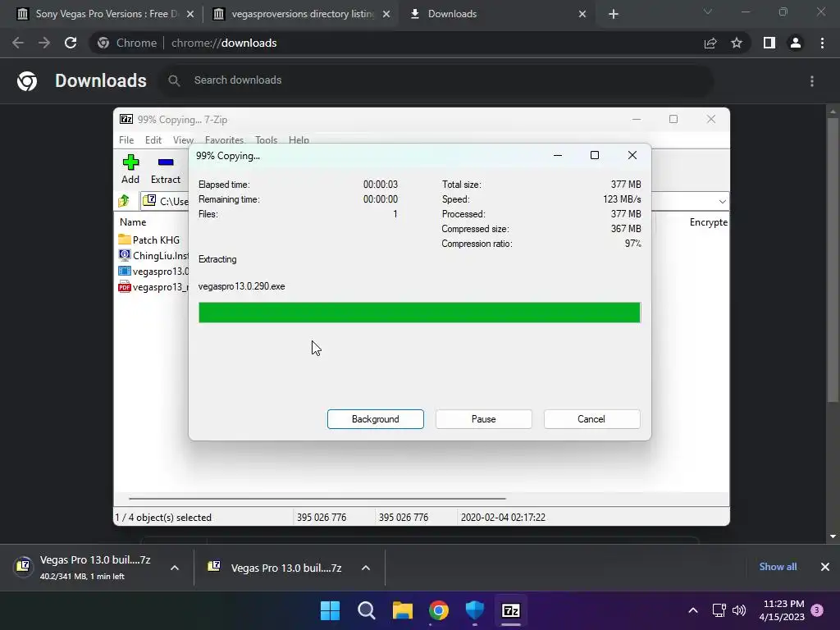
Task: Click the Chrome logo beside Downloads
Action: [27, 81]
